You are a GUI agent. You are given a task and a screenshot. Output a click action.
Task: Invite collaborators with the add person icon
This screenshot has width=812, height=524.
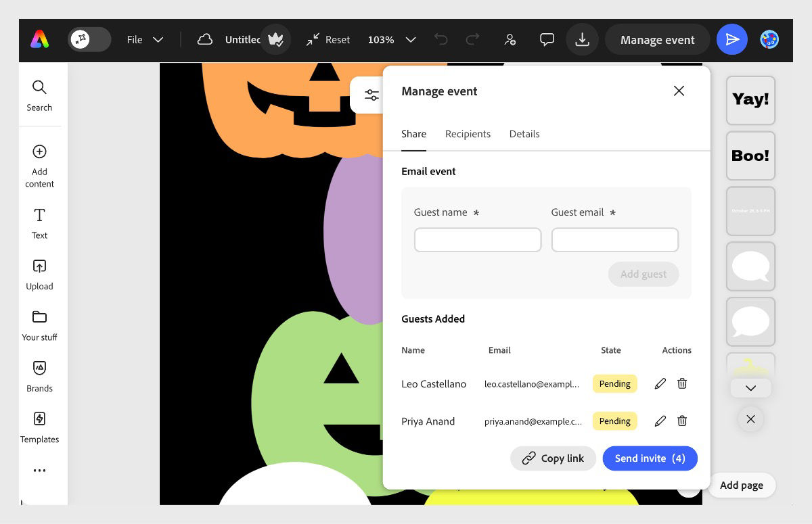pos(510,40)
